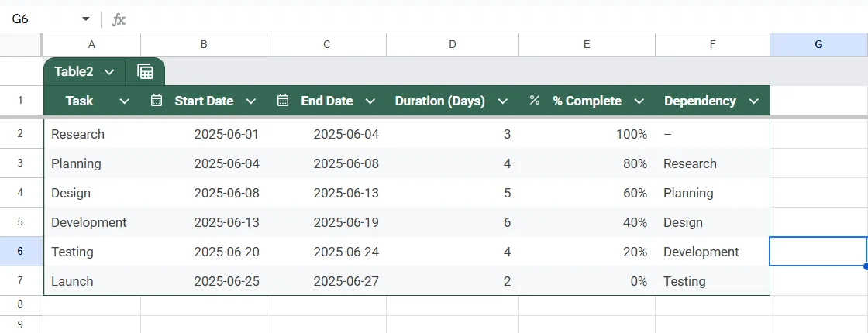Select the start date 2025-06-25 cell
This screenshot has width=868, height=333.
[x=204, y=280]
